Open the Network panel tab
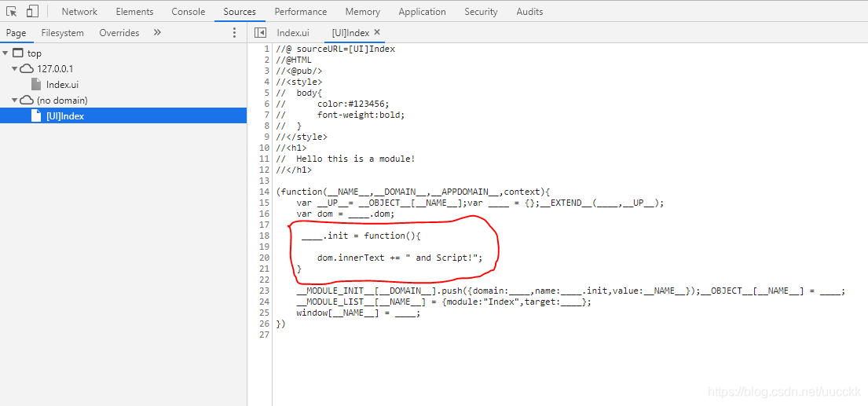The height and width of the screenshot is (406, 868). point(79,11)
